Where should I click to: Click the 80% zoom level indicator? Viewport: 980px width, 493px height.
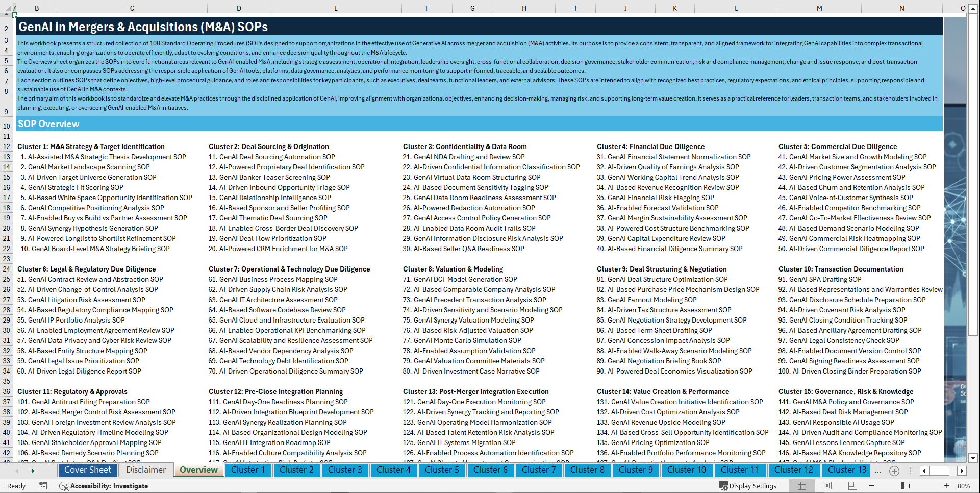[x=965, y=486]
